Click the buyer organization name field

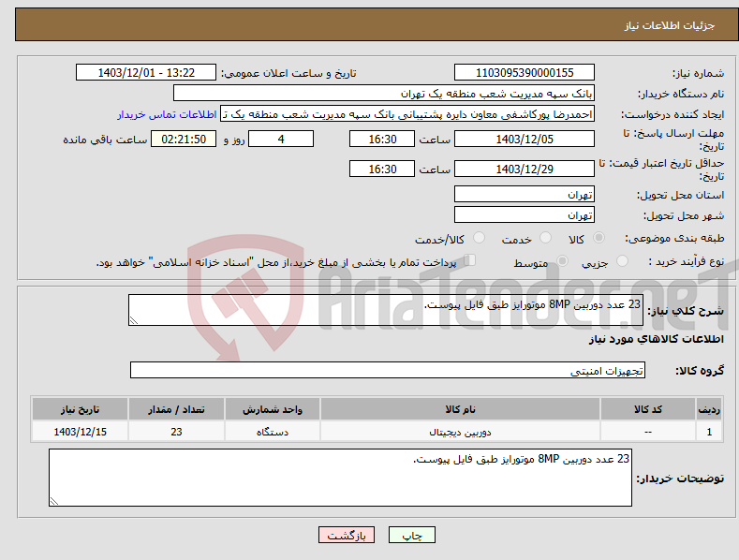pos(384,94)
